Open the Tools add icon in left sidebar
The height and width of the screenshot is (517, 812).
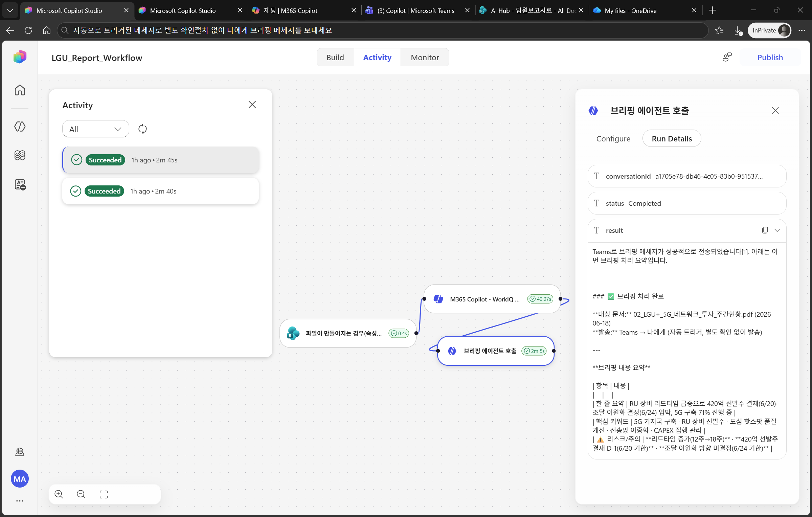20,185
